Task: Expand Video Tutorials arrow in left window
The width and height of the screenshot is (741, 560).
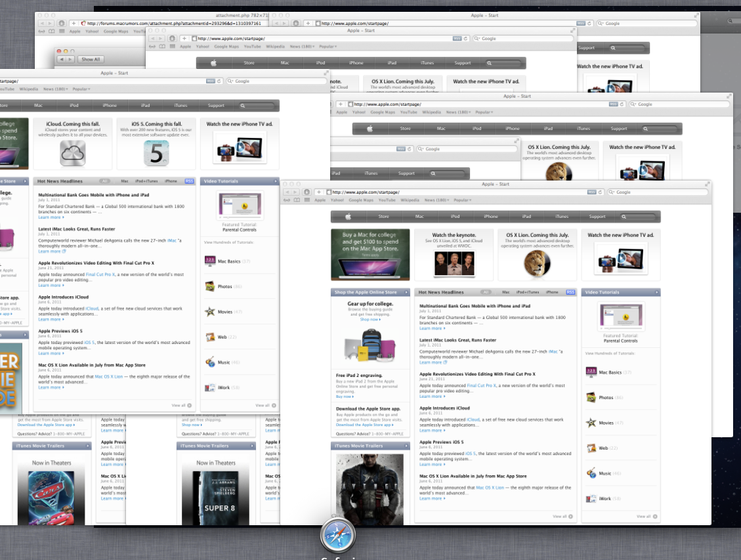Action: click(276, 181)
